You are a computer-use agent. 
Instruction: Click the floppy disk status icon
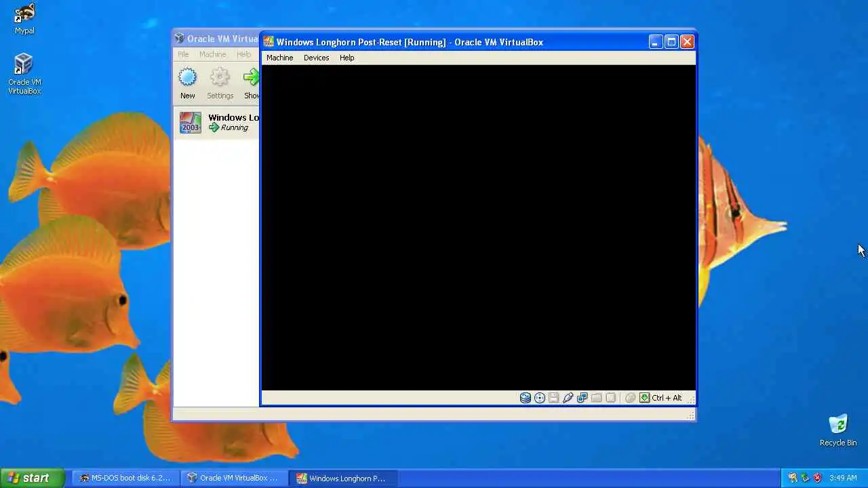click(x=554, y=398)
